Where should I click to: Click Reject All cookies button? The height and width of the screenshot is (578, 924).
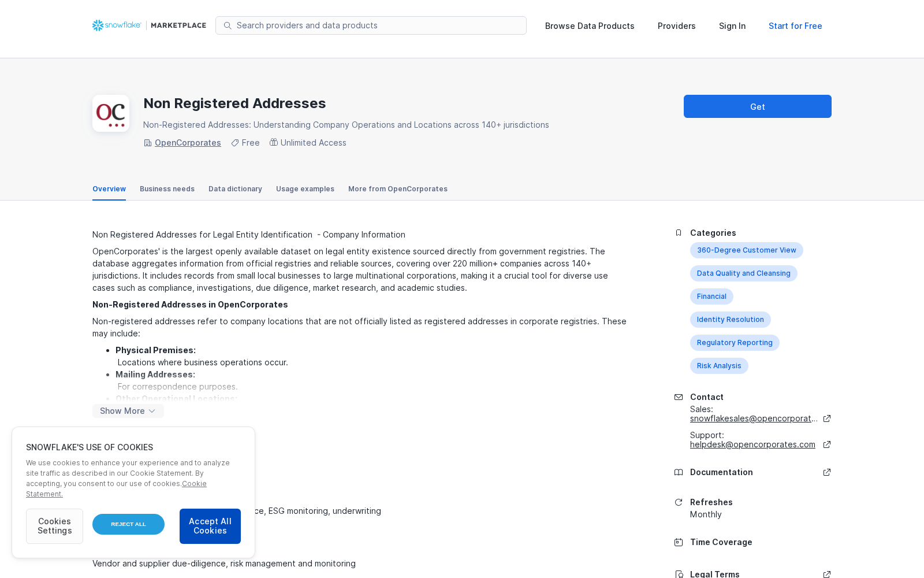point(128,524)
